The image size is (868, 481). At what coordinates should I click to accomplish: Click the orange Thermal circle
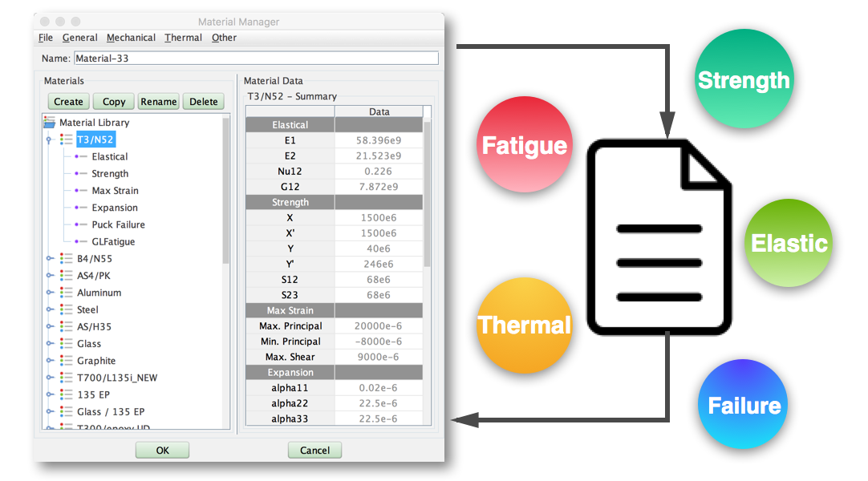click(x=525, y=325)
